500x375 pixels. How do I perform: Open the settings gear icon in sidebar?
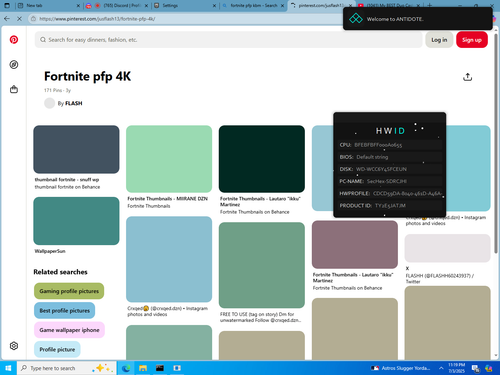coord(14,346)
